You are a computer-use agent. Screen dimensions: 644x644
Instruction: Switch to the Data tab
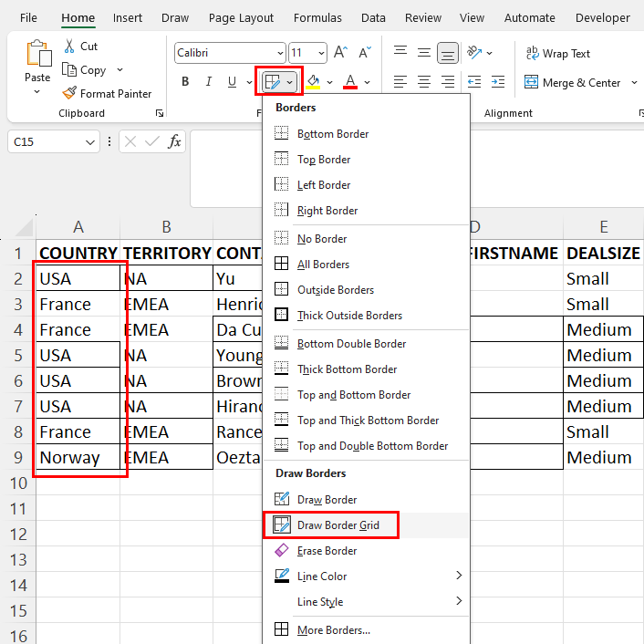click(373, 18)
